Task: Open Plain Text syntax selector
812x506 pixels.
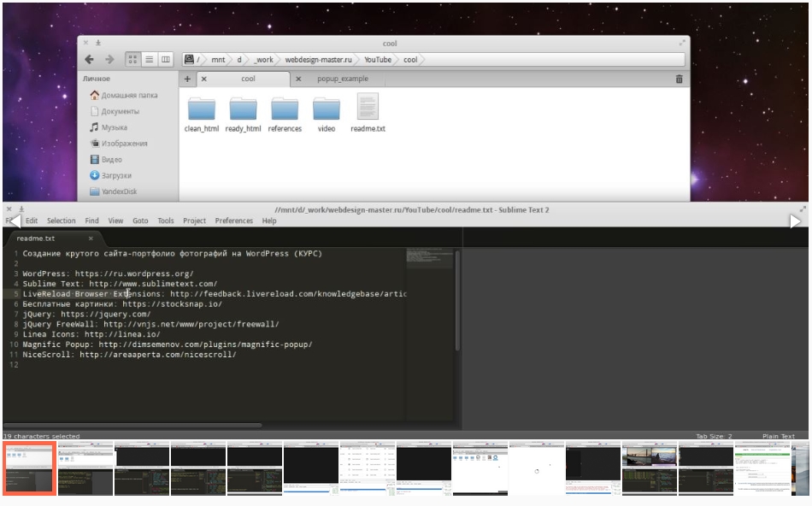Action: coord(778,436)
